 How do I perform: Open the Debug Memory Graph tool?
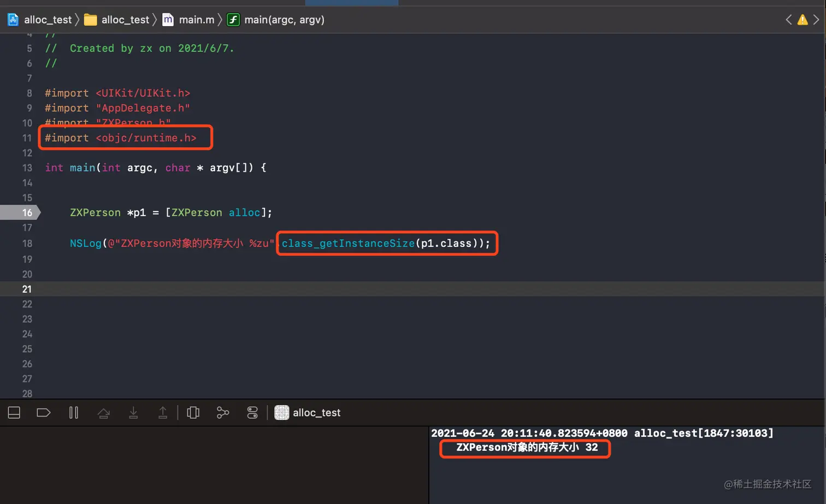(223, 413)
